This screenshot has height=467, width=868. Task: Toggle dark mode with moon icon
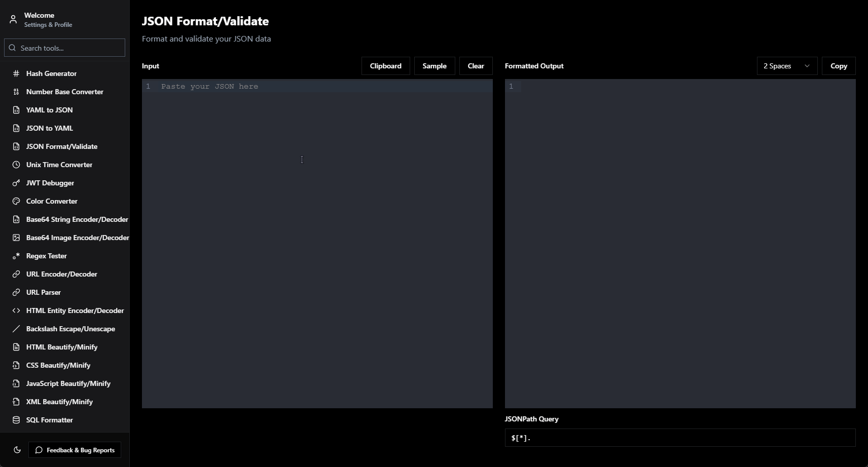[17, 450]
